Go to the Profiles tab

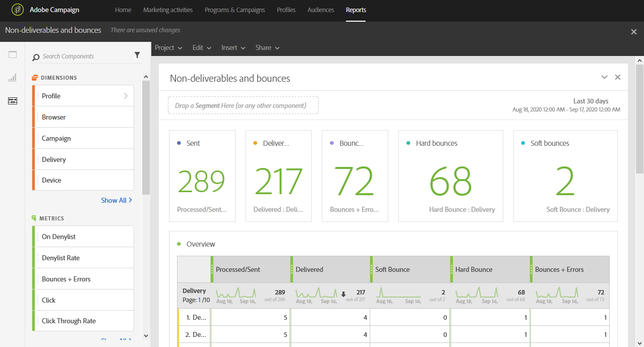coord(286,10)
